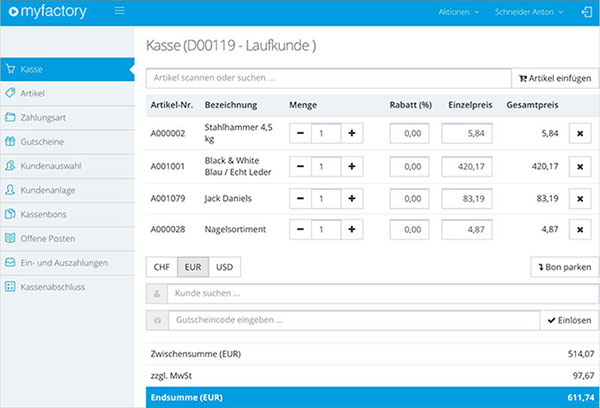Screen dimensions: 600x408
Task: Remove the Black & White item
Action: coord(580,166)
